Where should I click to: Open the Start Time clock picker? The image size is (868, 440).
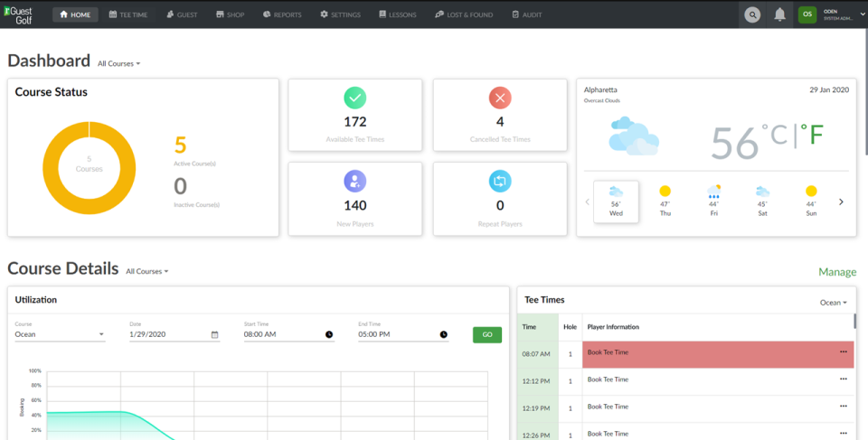pos(329,335)
